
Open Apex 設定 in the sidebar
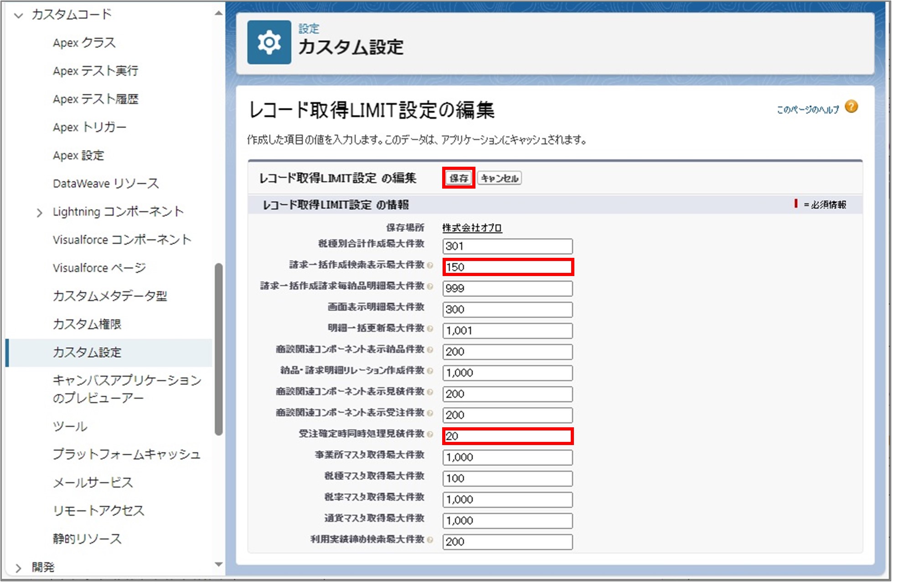pos(78,155)
